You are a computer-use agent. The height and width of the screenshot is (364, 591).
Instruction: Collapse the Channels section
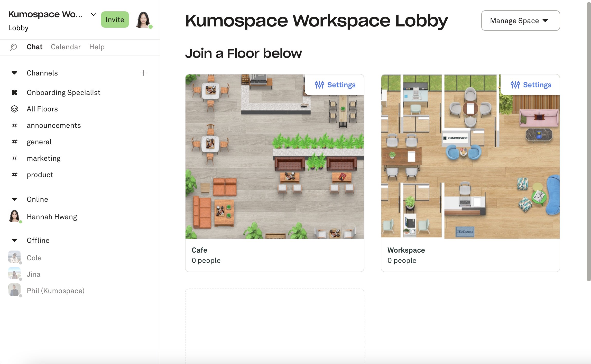(x=14, y=73)
